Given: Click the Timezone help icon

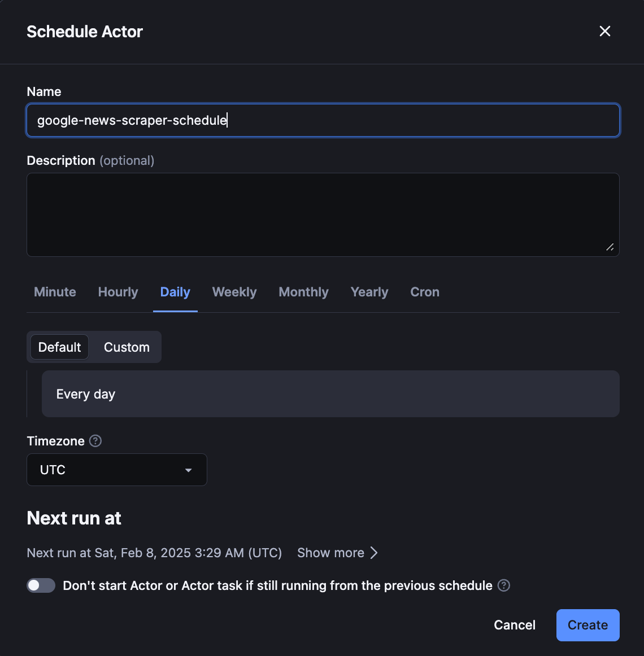Looking at the screenshot, I should tap(95, 441).
